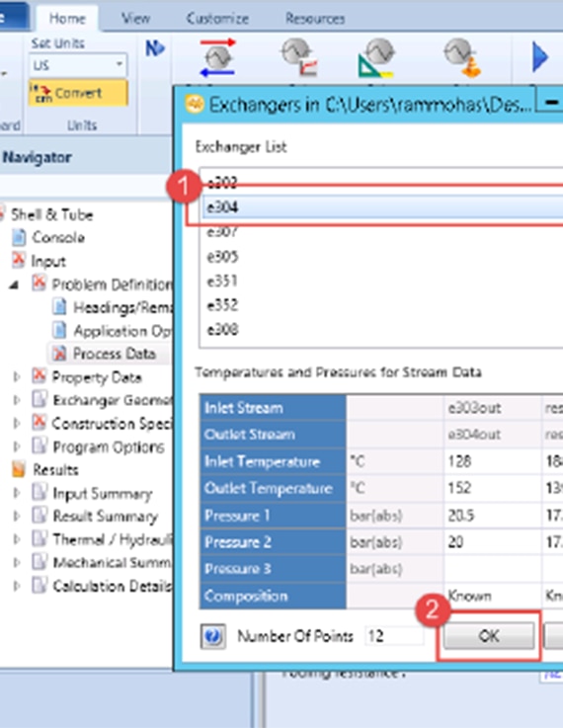Click the Next (N with arrow) icon
563x728 pixels.
pyautogui.click(x=155, y=47)
